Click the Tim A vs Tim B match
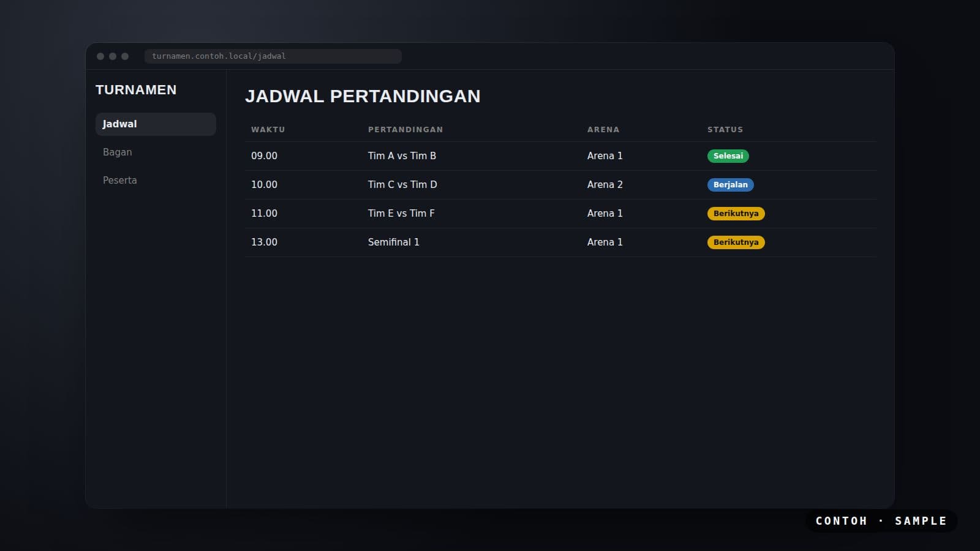This screenshot has height=551, width=980. tap(402, 156)
